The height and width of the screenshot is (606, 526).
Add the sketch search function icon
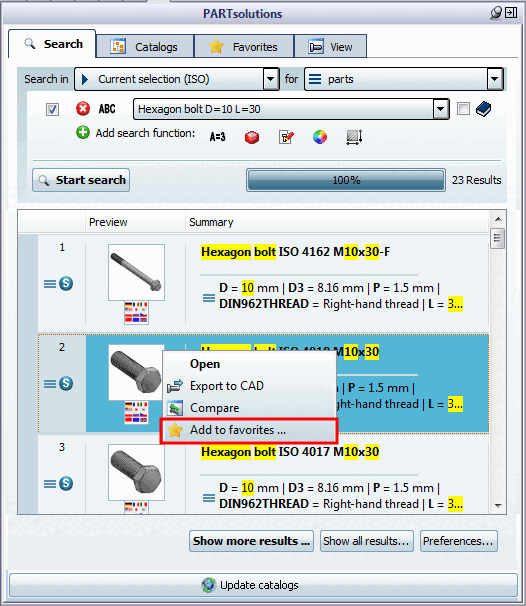[286, 137]
